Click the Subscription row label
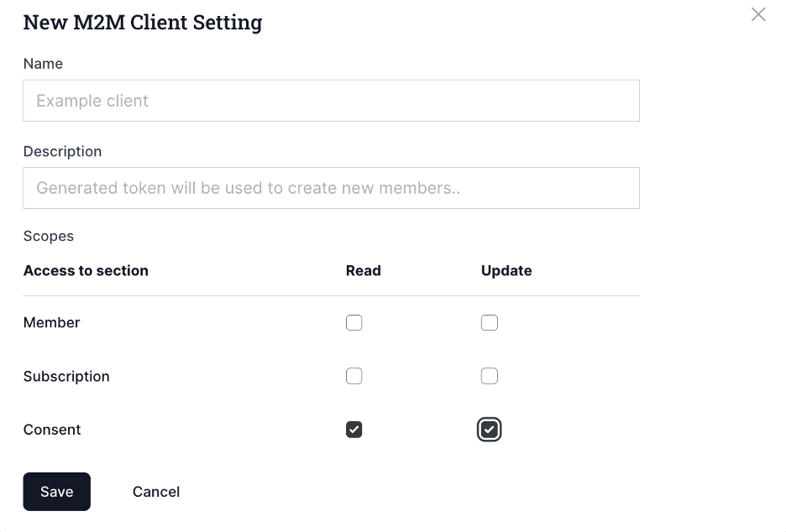Image resolution: width=786 pixels, height=532 pixels. pyautogui.click(x=66, y=376)
